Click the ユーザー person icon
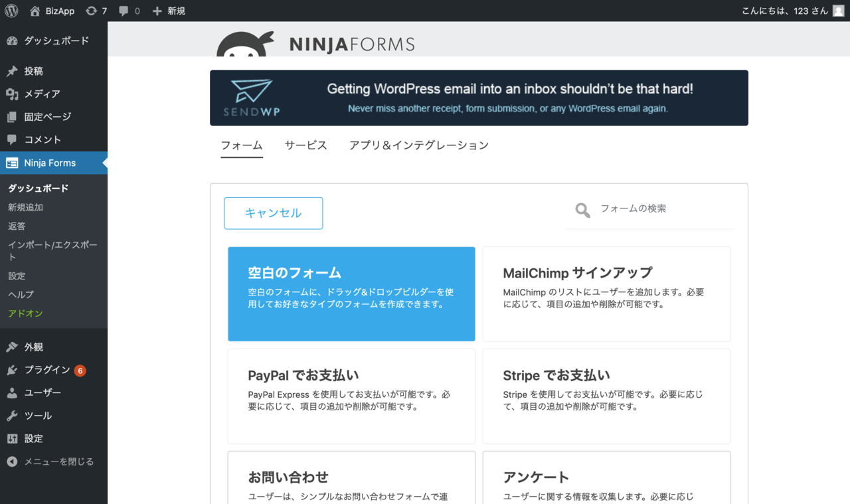850x504 pixels. coord(12,392)
